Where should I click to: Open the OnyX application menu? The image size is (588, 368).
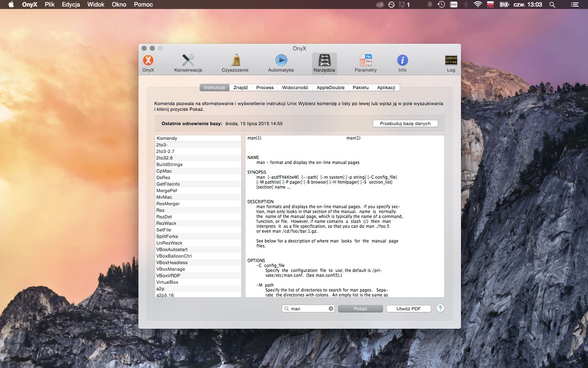point(30,4)
